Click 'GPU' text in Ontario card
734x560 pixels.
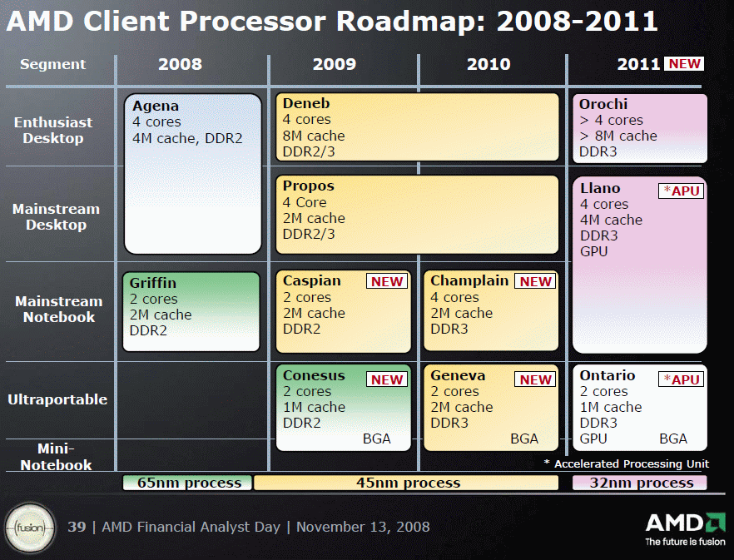pos(593,439)
